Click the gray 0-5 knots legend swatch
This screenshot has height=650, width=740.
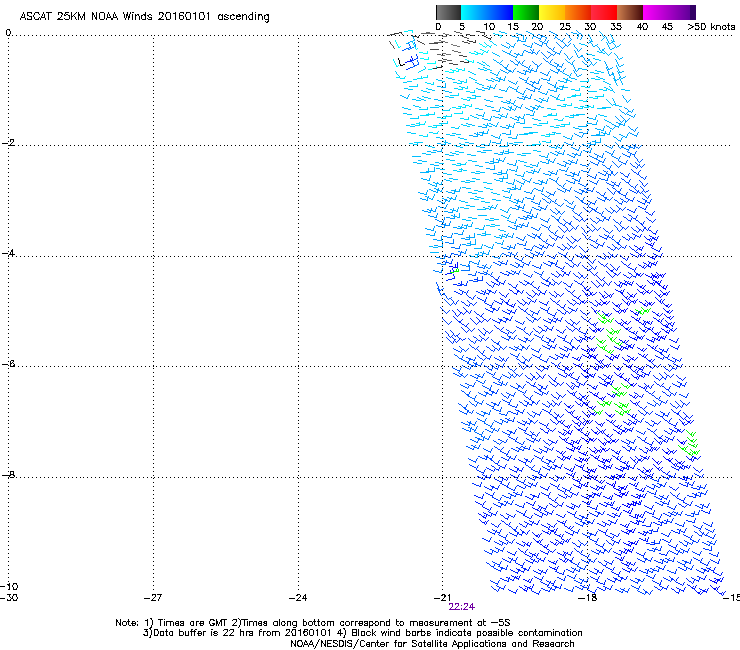point(448,12)
